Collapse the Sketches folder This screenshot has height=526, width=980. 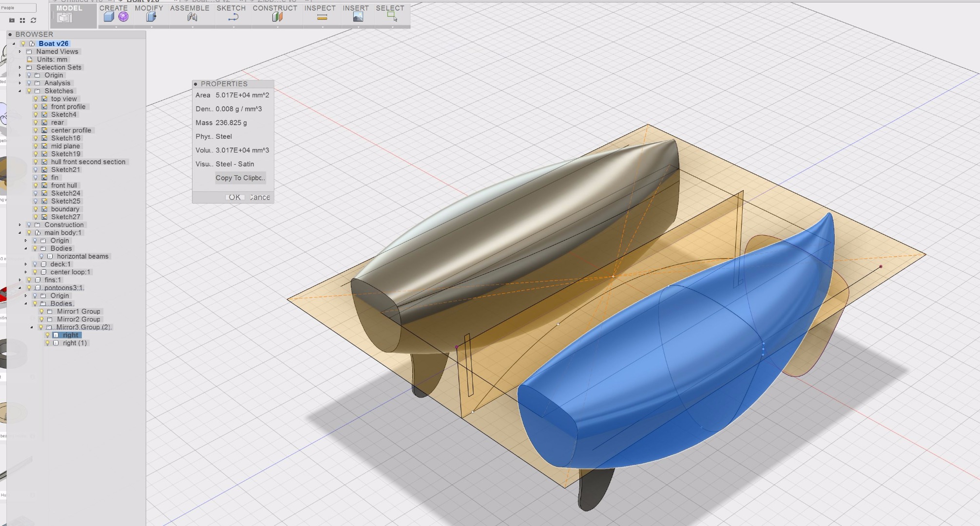pos(20,91)
